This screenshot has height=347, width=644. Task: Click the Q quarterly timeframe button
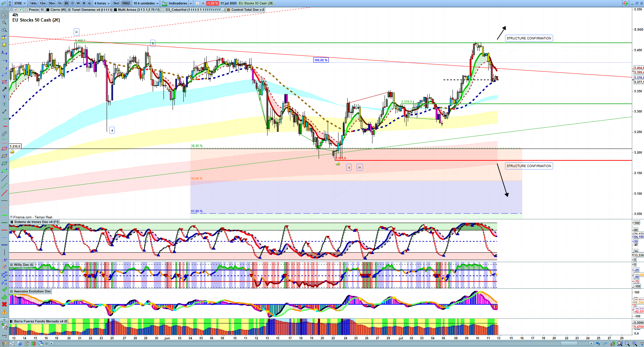[89, 3]
